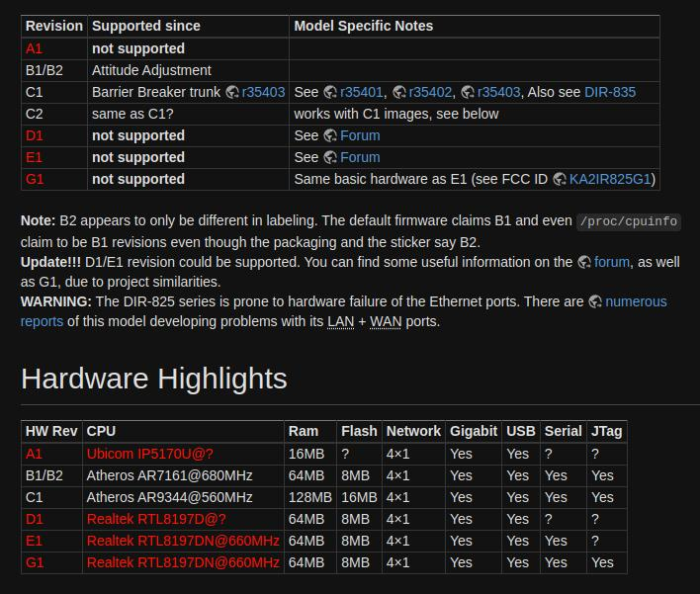This screenshot has height=594, width=700.
Task: Click the C2 revision cell
Action: point(54,114)
